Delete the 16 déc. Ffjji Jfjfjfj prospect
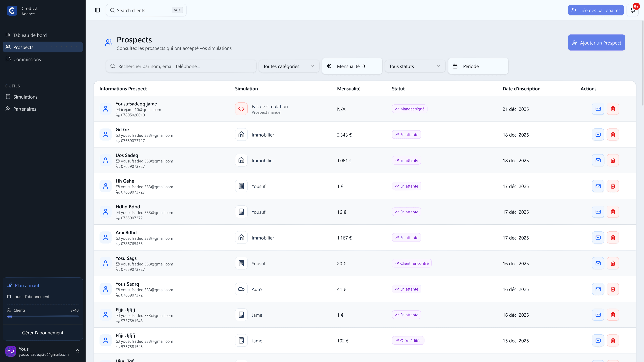This screenshot has width=644, height=362. pos(613,315)
